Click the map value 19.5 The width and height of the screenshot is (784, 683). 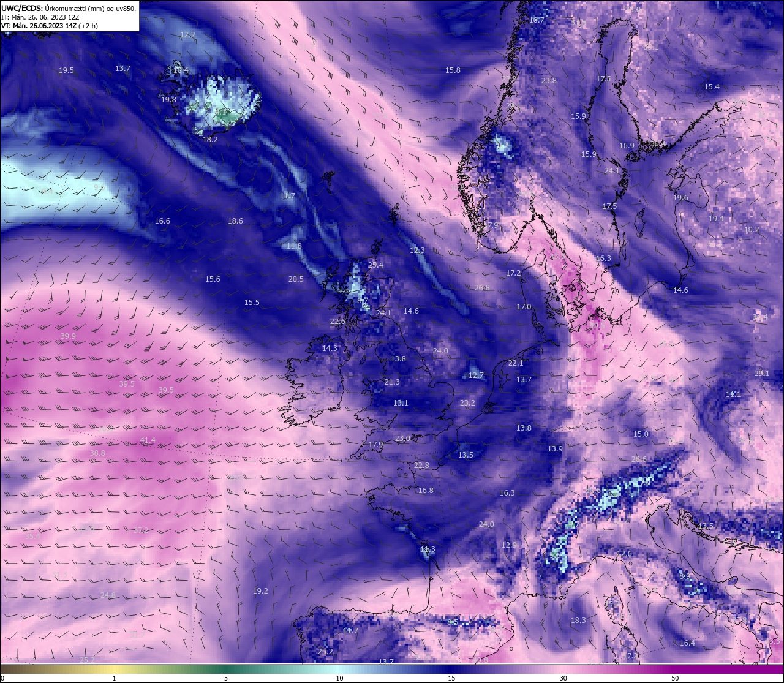pos(66,70)
